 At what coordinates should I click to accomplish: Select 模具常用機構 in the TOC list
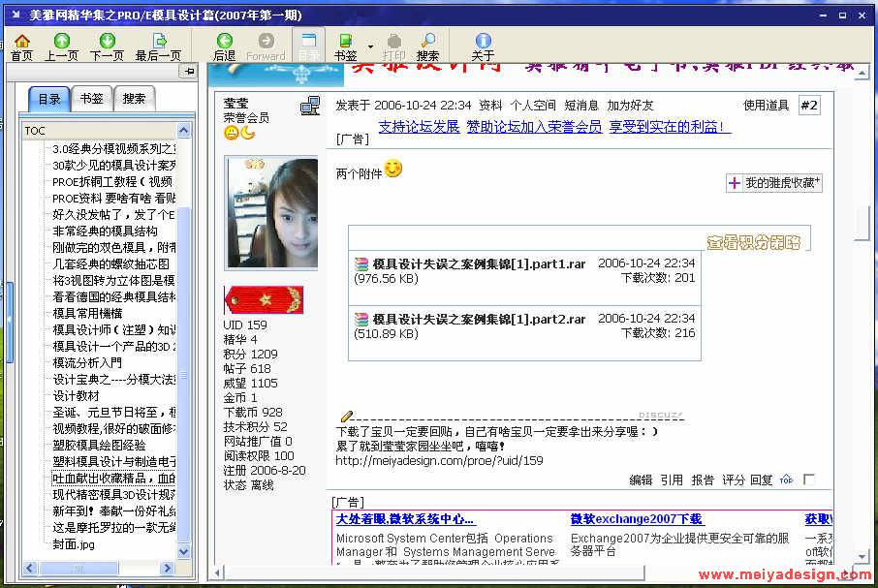(x=87, y=313)
